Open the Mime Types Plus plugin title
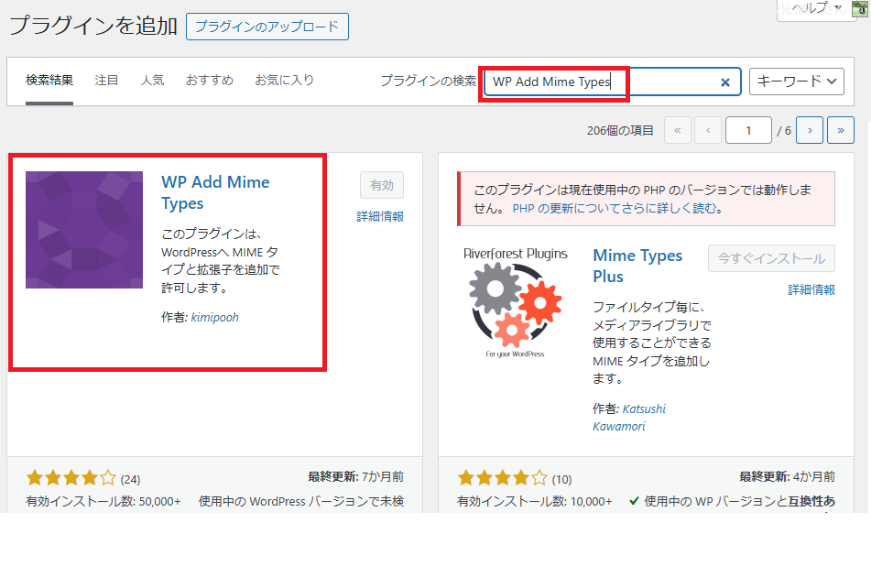The image size is (871, 588). point(637,266)
